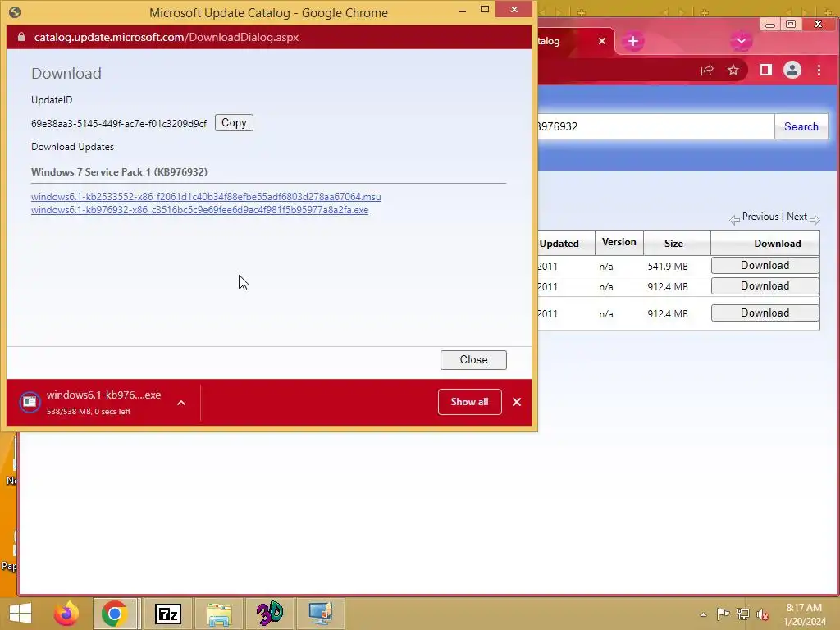Open a new tab in background Chrome
Viewport: 840px width, 630px height.
point(632,41)
